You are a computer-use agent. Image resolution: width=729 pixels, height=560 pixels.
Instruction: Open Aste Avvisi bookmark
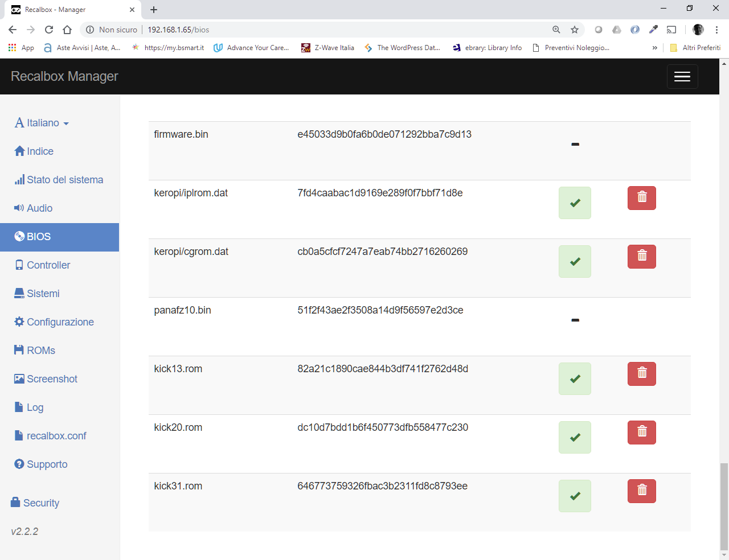82,48
